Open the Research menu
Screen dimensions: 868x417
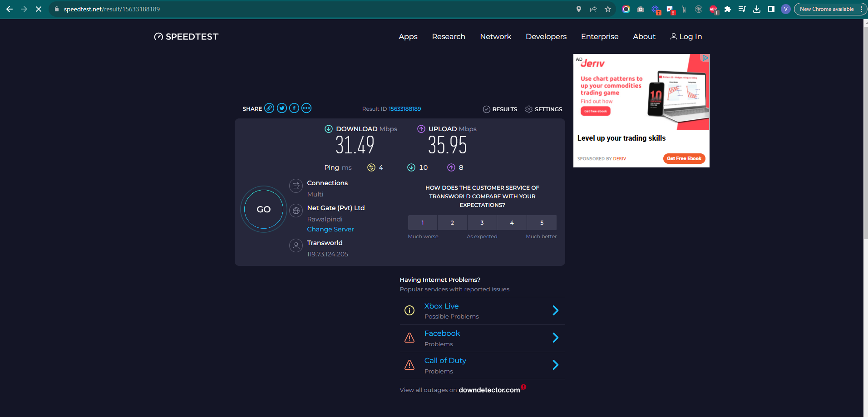449,37
